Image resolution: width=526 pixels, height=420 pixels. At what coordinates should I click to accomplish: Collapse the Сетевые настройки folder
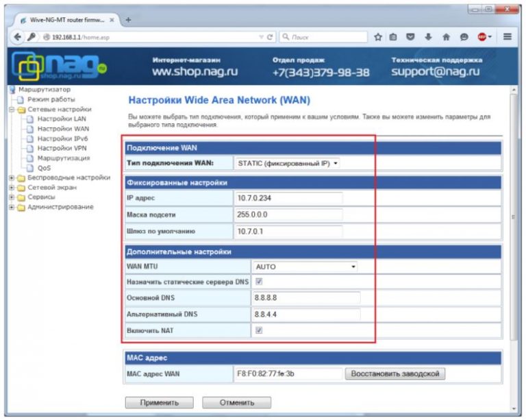12,110
